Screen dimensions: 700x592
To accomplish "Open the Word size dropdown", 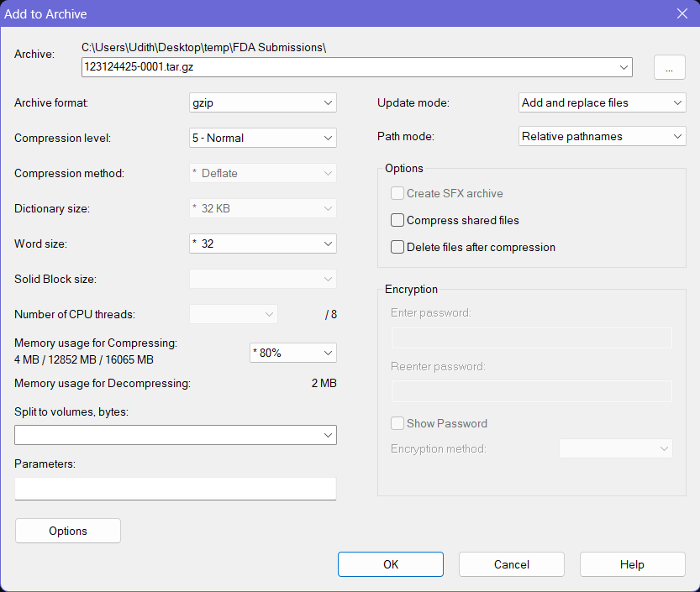I will (x=262, y=244).
